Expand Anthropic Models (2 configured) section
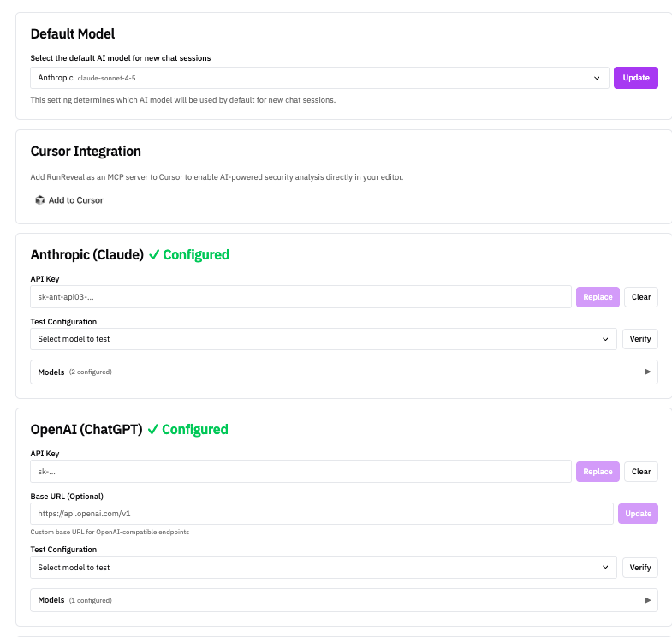Image resolution: width=672 pixels, height=637 pixels. point(344,372)
